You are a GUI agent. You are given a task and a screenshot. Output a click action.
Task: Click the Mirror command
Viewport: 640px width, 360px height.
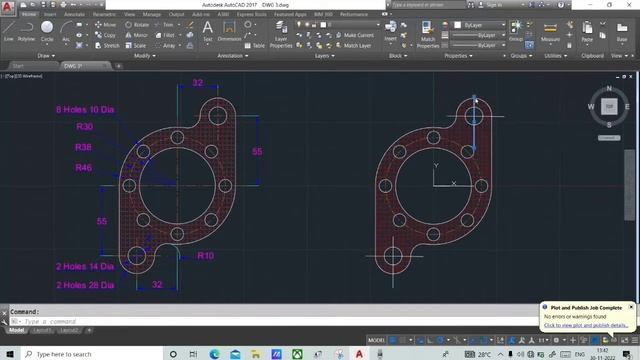pyautogui.click(x=136, y=36)
